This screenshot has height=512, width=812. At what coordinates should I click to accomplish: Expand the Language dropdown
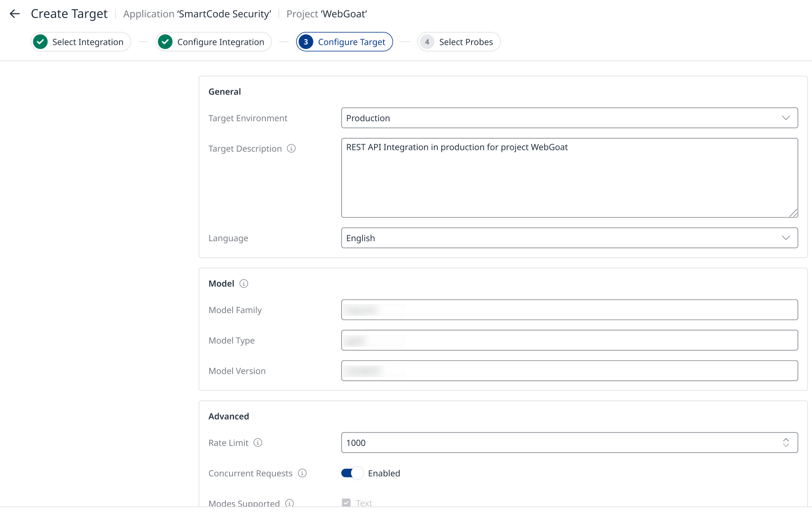569,238
